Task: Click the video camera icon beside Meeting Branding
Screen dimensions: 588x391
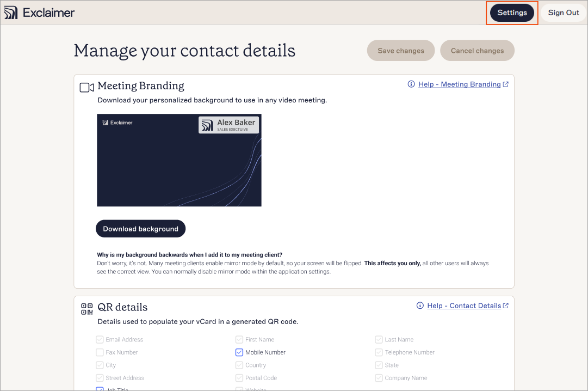Action: (86, 87)
